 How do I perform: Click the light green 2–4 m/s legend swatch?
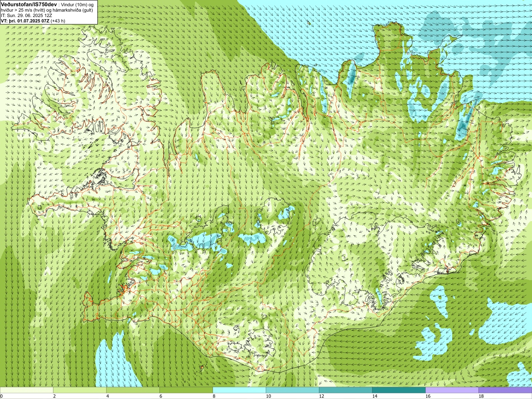click(80, 390)
